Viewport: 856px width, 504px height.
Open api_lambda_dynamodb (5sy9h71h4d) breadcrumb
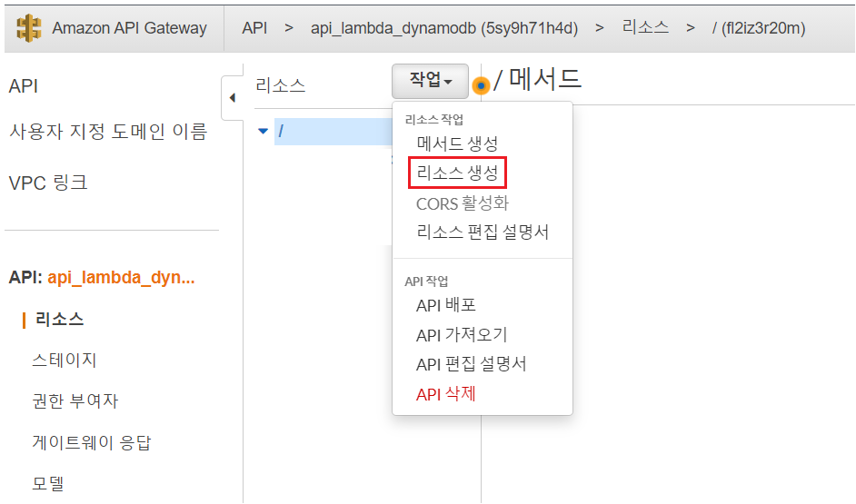[443, 28]
